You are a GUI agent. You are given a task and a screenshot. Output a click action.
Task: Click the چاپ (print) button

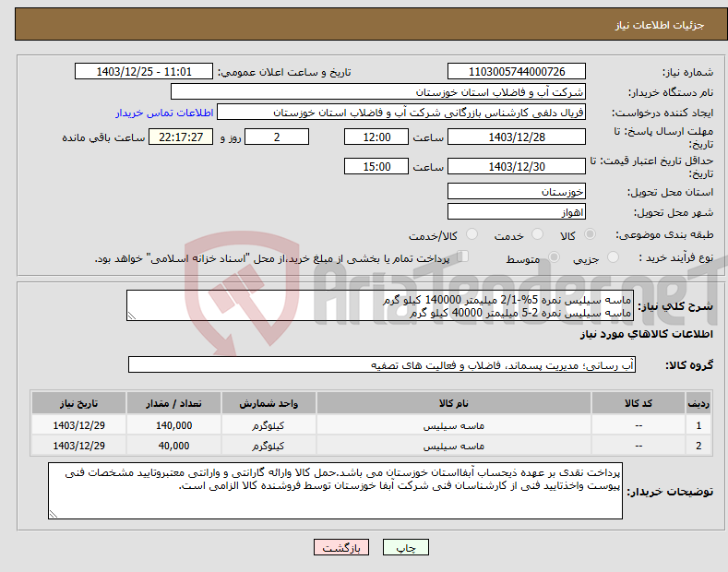coord(405,547)
